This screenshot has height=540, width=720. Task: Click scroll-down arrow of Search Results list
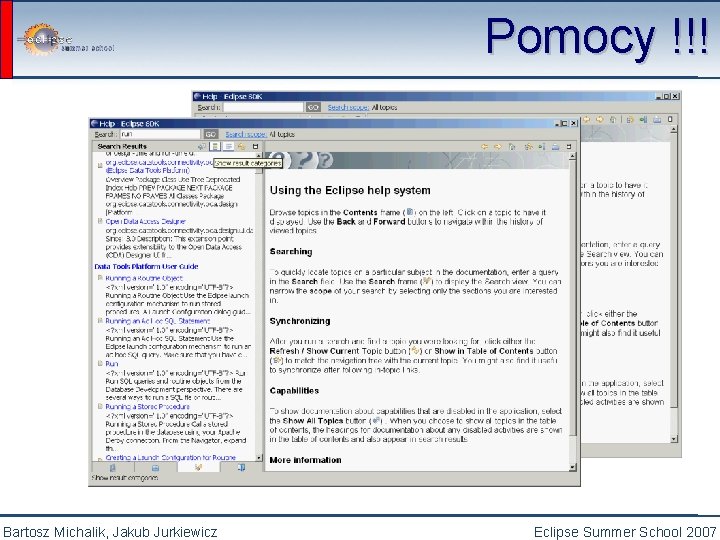(x=259, y=458)
